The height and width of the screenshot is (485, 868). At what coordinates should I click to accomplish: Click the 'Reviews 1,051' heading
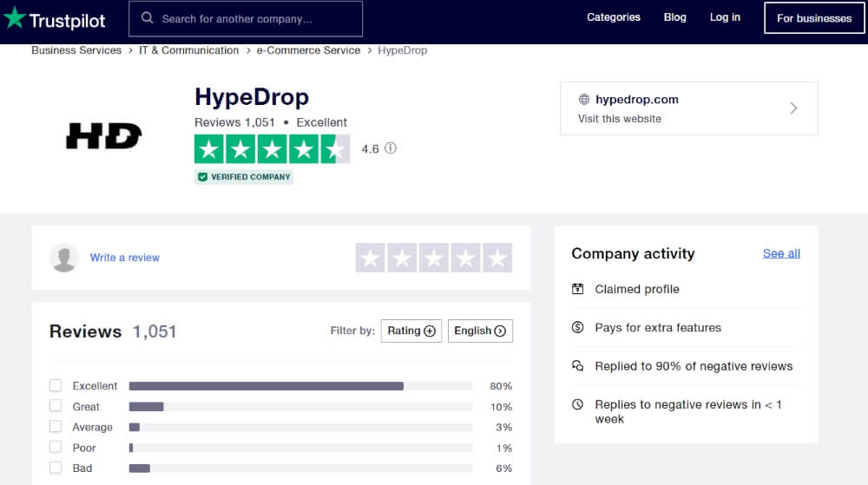click(x=113, y=331)
